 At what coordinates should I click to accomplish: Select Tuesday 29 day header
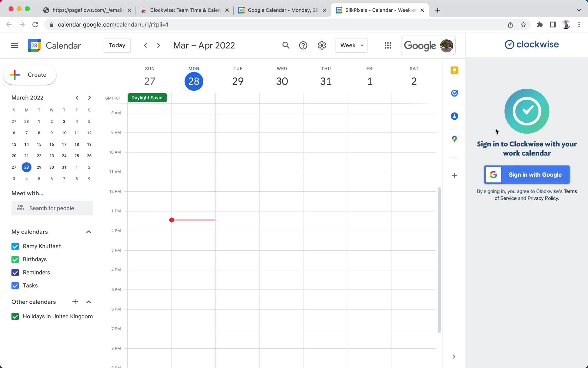[x=238, y=81]
